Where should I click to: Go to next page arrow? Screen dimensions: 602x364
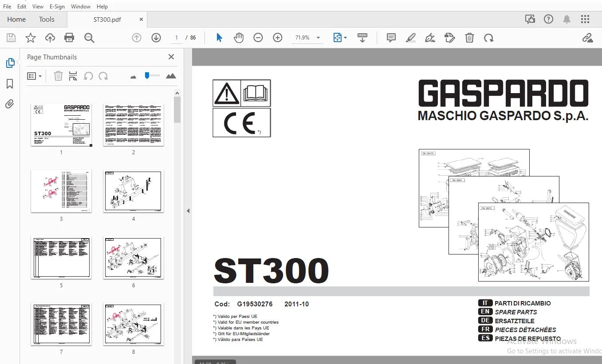point(156,38)
